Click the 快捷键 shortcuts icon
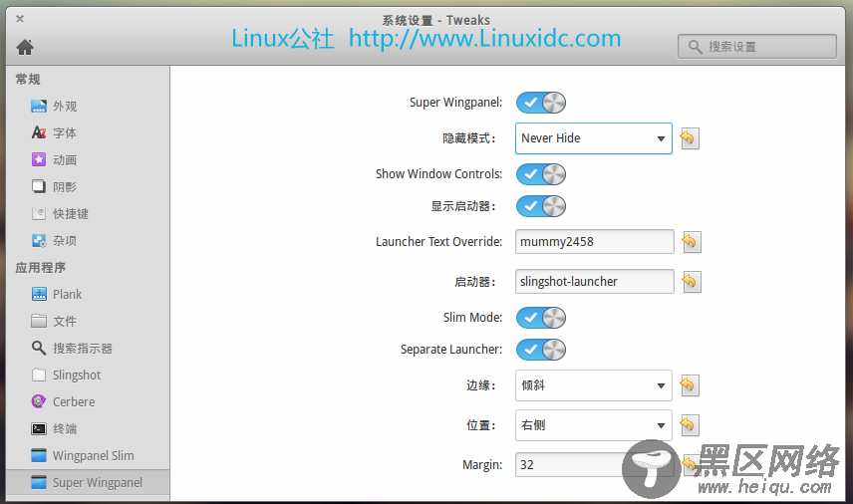 [39, 214]
